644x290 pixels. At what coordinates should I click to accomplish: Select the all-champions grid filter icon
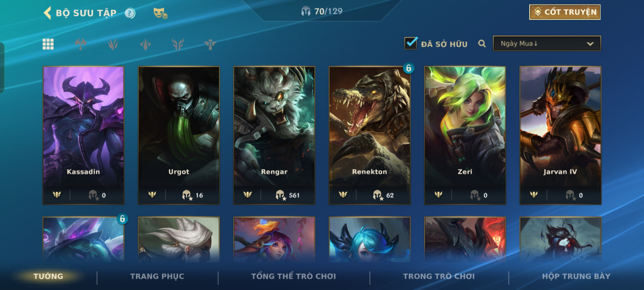(48, 44)
